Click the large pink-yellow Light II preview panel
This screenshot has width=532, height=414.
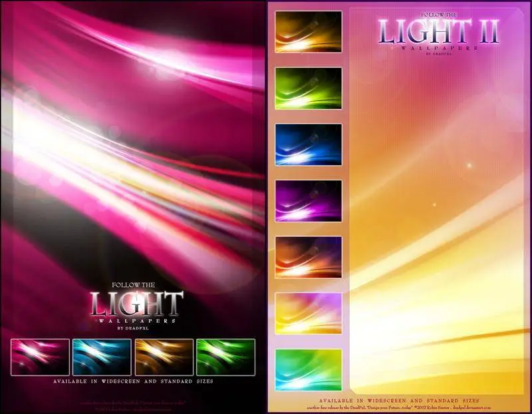coord(437,200)
